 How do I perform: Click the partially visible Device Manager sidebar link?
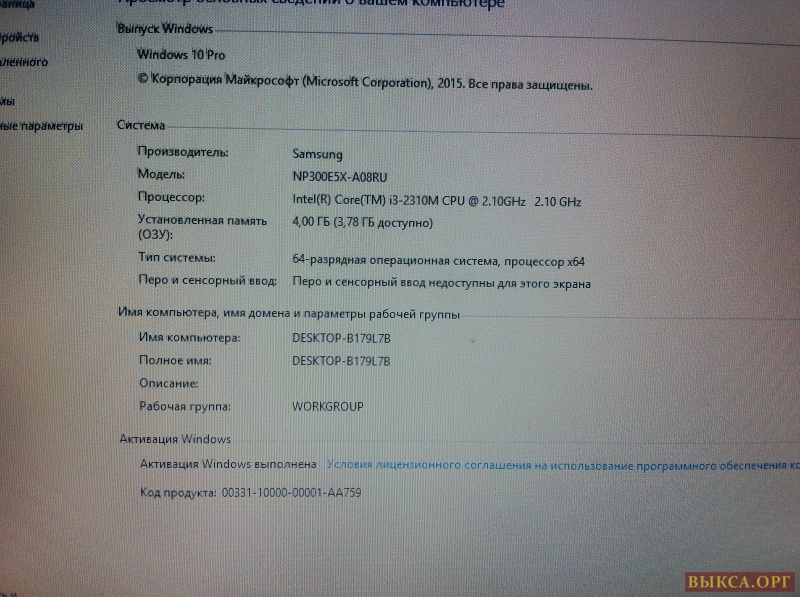tap(20, 37)
